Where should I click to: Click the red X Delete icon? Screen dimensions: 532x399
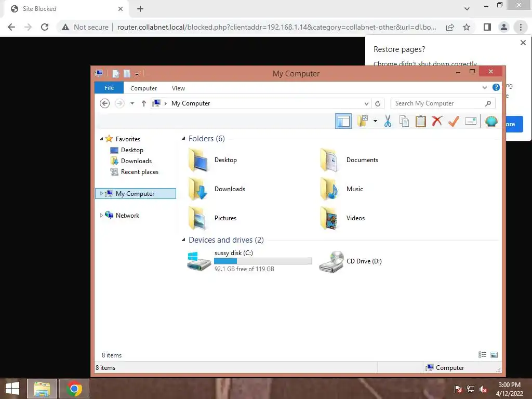tap(437, 121)
